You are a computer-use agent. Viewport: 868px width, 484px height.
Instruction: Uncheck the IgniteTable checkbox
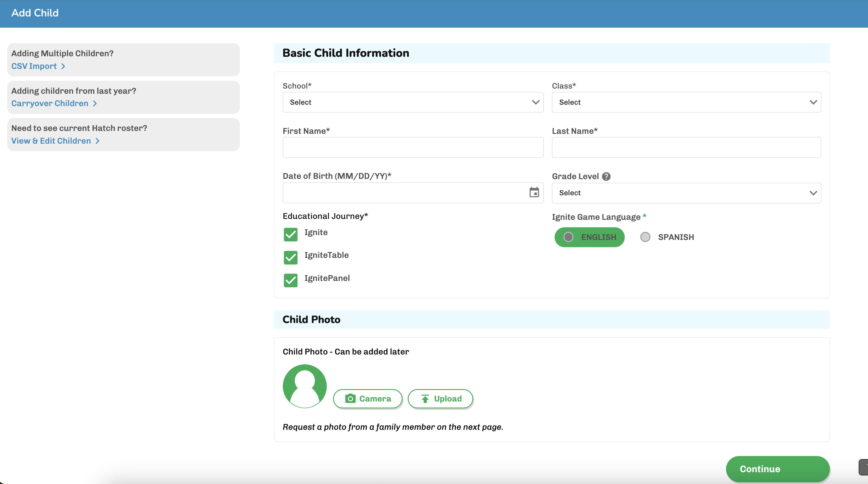(291, 257)
